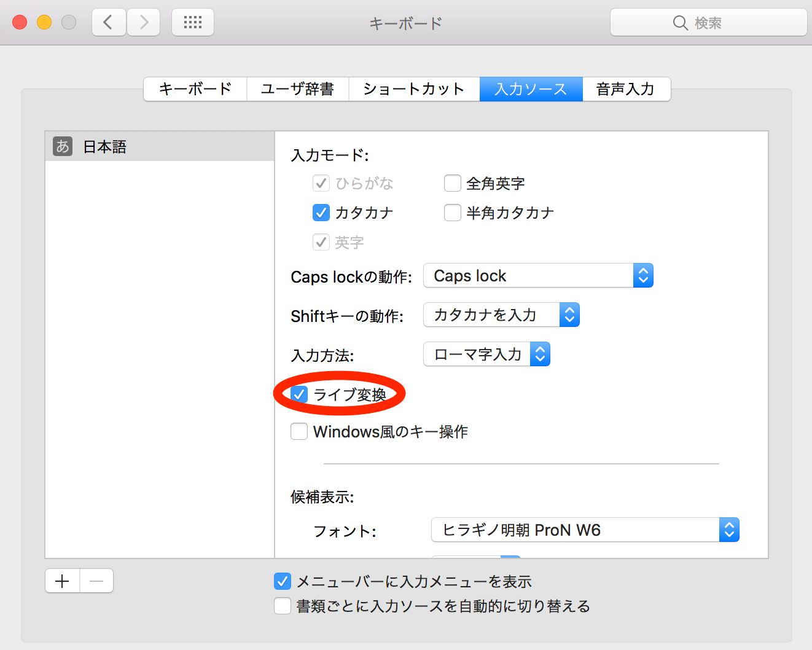Click the あ icon beside 日本語
Image resolution: width=812 pixels, height=650 pixels.
tap(63, 146)
